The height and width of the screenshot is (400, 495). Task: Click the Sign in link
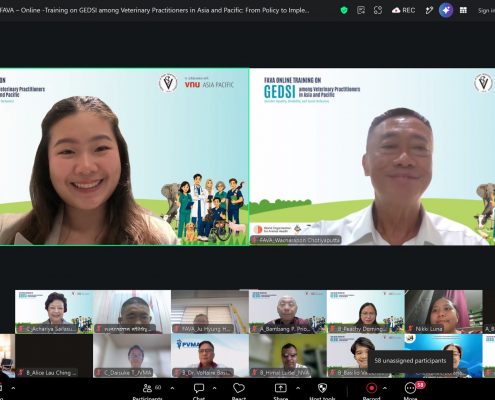pyautogui.click(x=486, y=11)
